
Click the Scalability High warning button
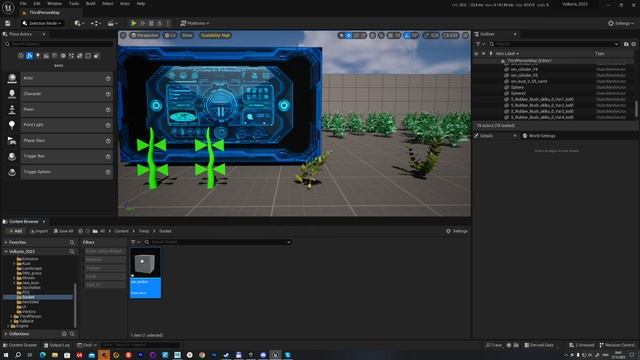216,36
